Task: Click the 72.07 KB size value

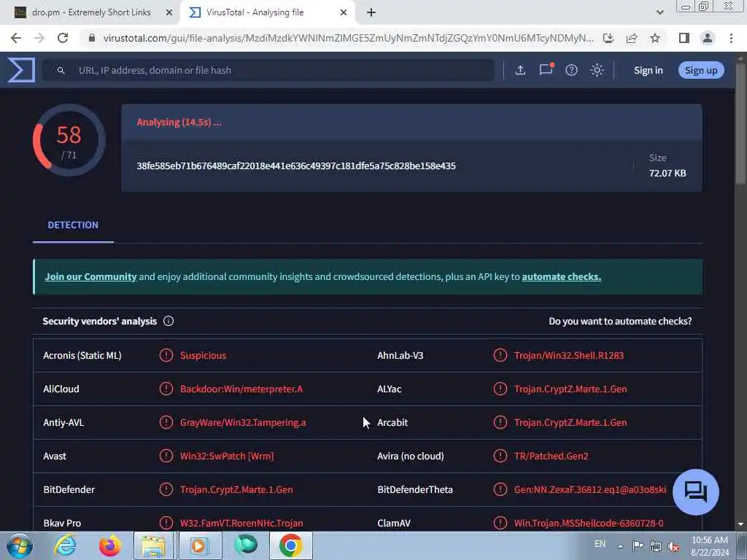Action: pos(667,174)
